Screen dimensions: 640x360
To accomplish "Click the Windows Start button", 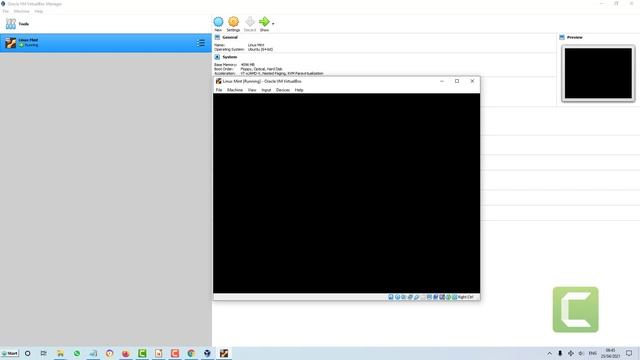I will click(x=10, y=353).
